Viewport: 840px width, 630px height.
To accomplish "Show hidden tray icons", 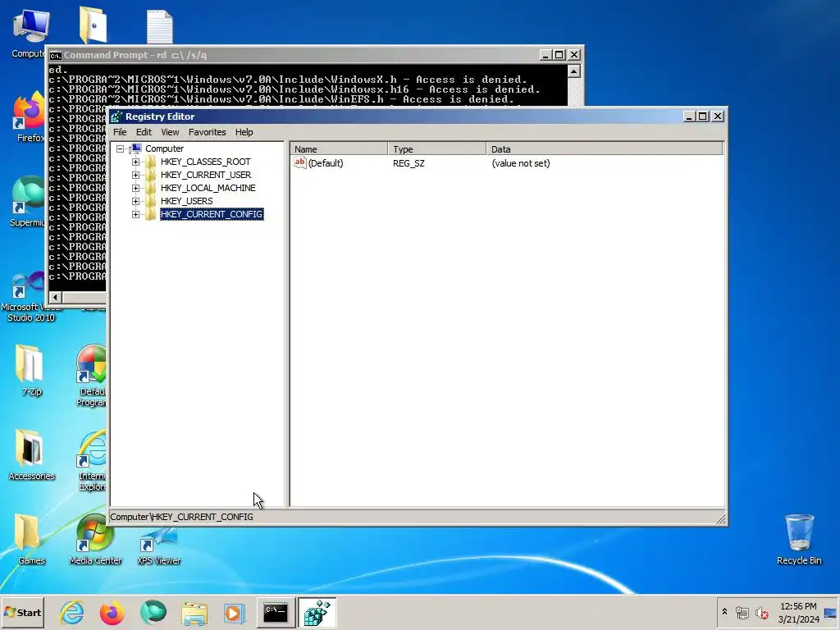I will [724, 612].
